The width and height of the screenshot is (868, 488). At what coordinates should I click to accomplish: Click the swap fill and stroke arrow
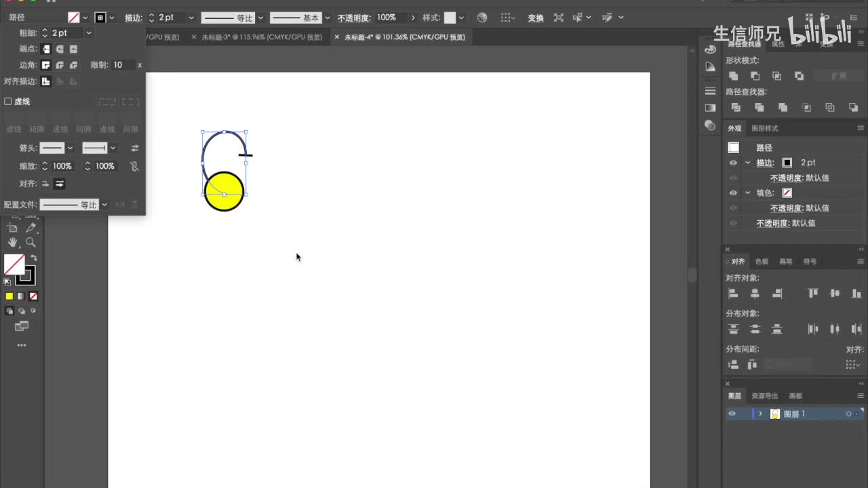click(34, 258)
